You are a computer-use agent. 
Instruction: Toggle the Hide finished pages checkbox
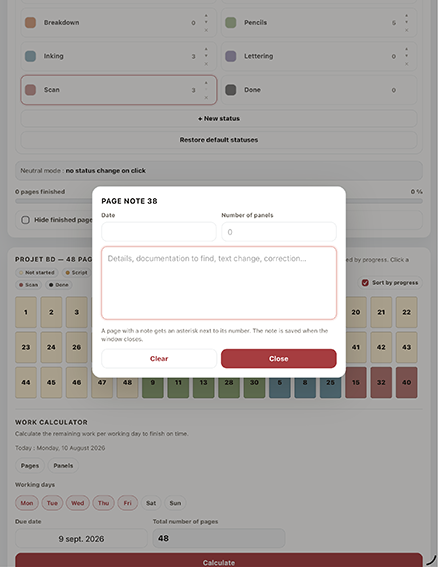point(25,220)
